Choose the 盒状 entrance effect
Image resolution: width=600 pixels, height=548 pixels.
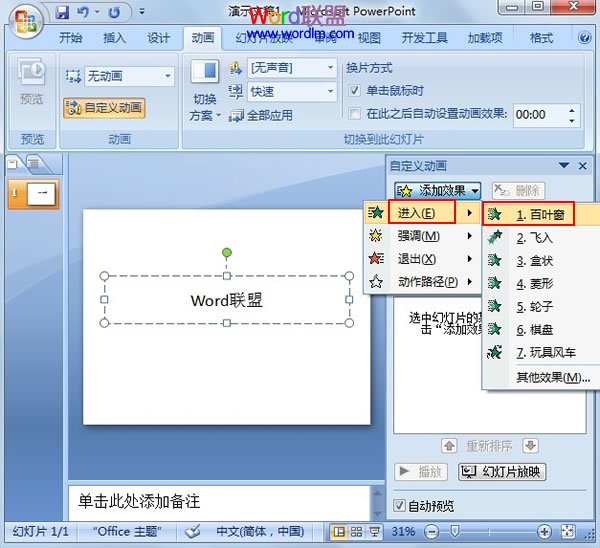541,261
